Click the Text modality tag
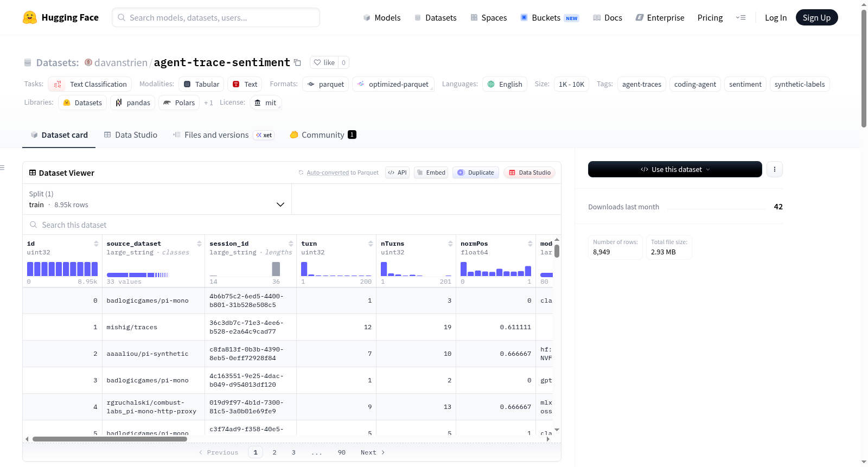 (245, 84)
